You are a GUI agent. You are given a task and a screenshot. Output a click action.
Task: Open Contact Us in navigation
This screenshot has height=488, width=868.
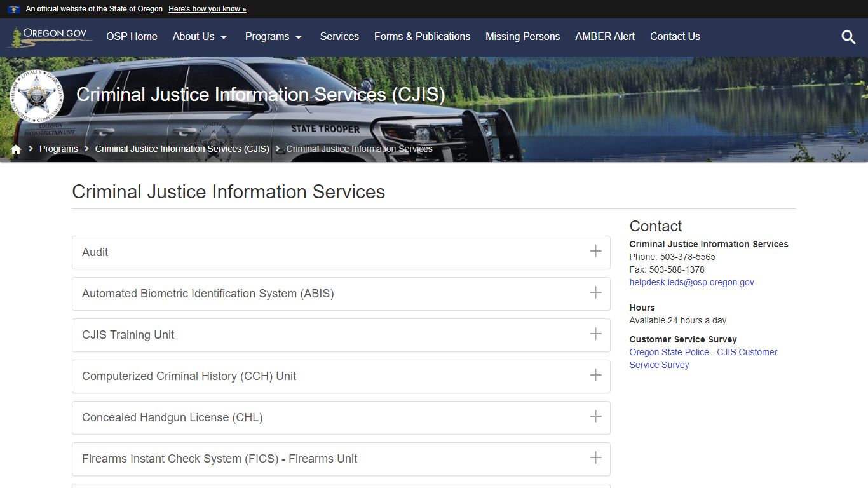tap(675, 37)
